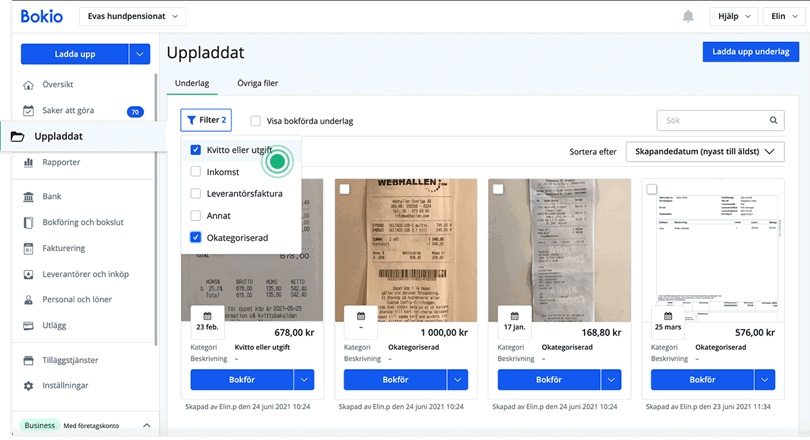Viewport: 810px width, 440px height.
Task: Uncheck Kvitto eller utgift filter
Action: tap(196, 149)
